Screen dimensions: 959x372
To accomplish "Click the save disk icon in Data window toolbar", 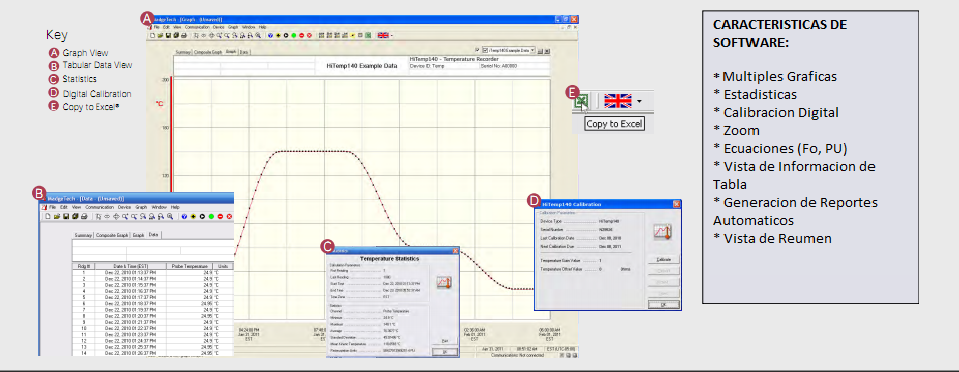I will [x=66, y=217].
